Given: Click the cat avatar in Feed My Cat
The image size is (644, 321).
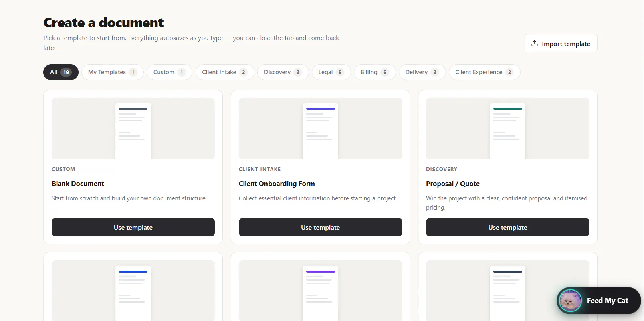Looking at the screenshot, I should click(x=570, y=301).
